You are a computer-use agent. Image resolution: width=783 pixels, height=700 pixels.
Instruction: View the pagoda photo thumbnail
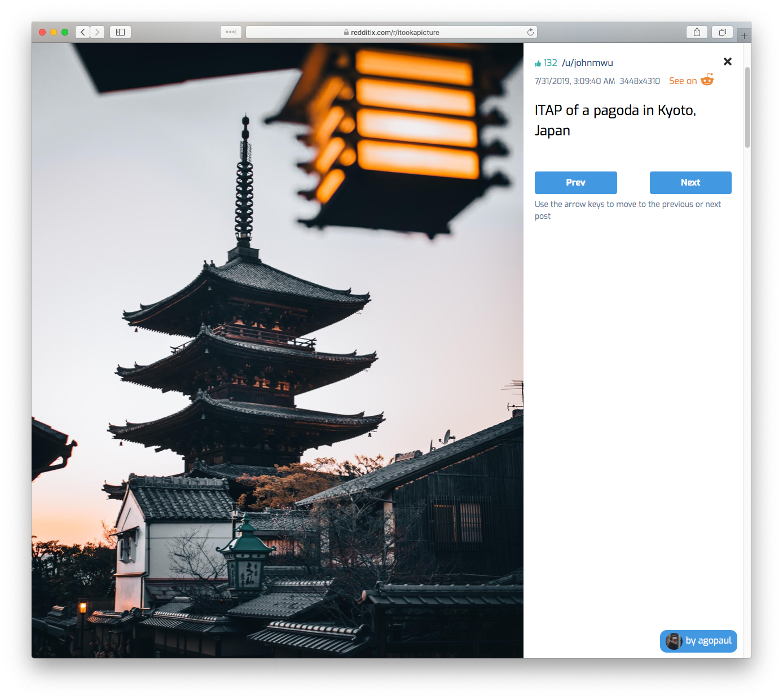pyautogui.click(x=278, y=350)
